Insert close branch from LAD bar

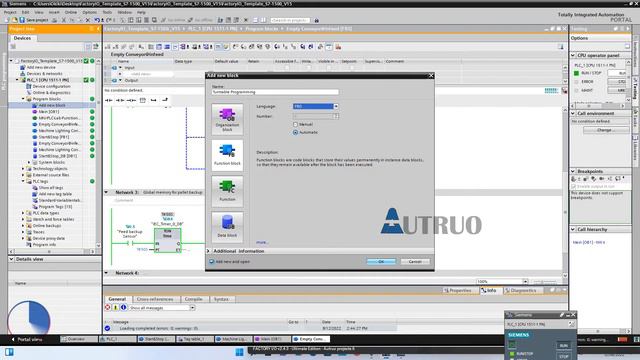tap(165, 100)
